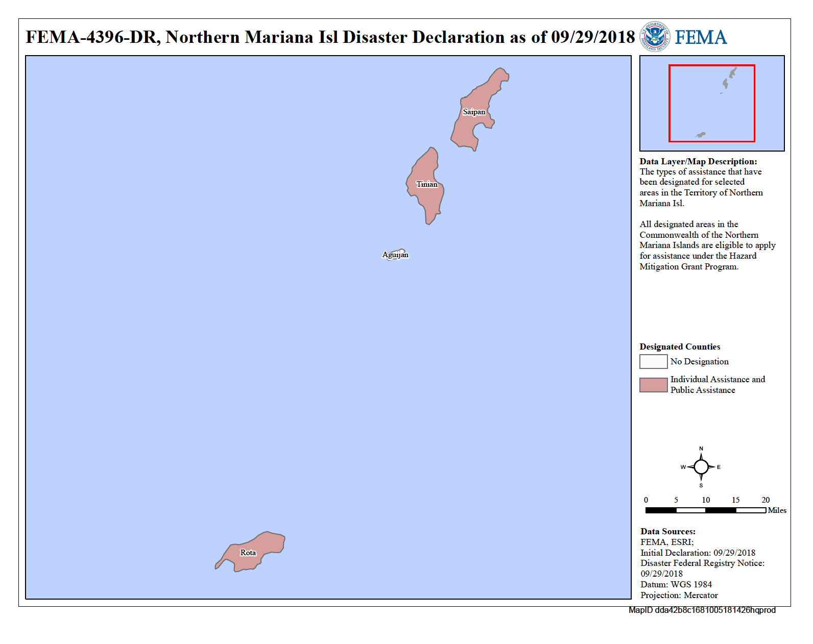Click the Individual and Public Assistance swatch

654,385
